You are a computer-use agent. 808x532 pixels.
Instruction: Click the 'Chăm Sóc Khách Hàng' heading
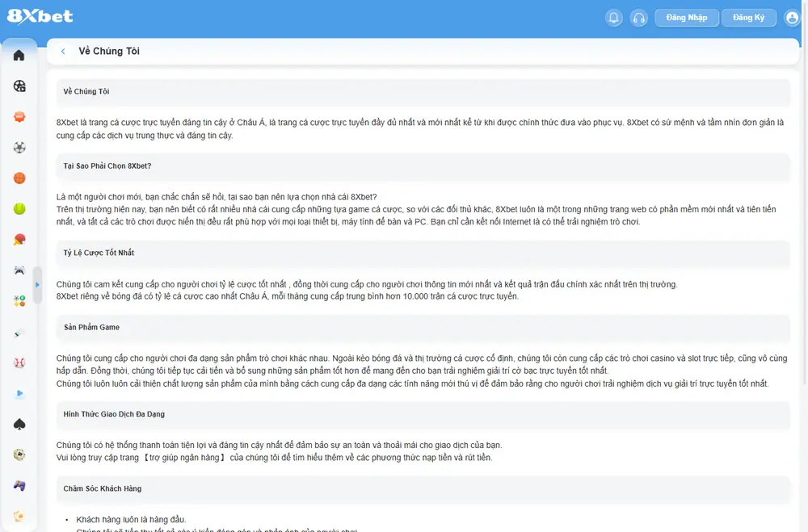coord(102,488)
